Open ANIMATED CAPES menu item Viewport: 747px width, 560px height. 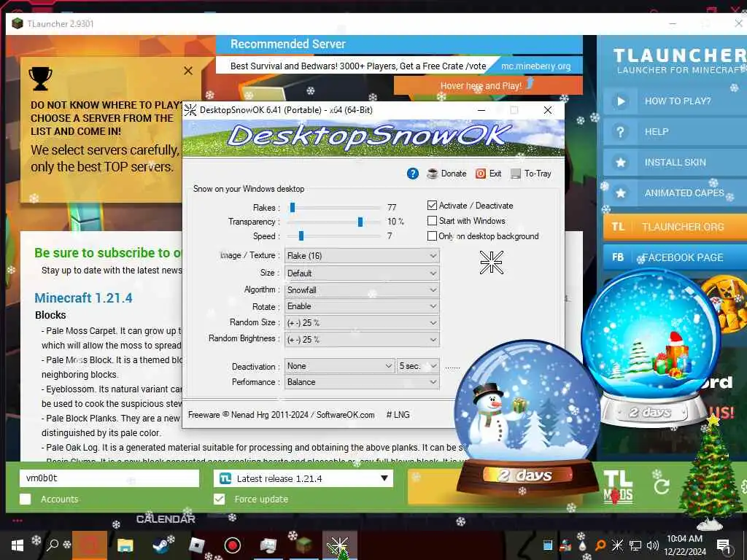[675, 192]
